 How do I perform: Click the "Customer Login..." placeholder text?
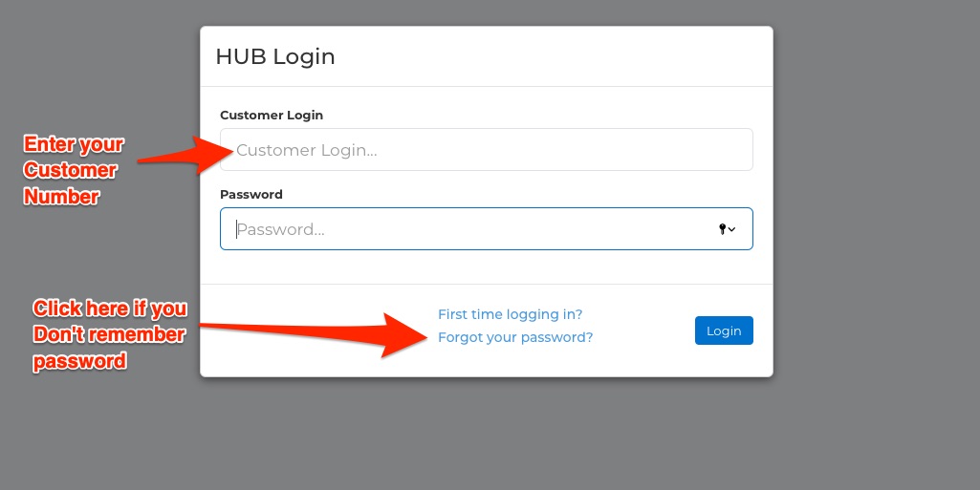point(307,150)
